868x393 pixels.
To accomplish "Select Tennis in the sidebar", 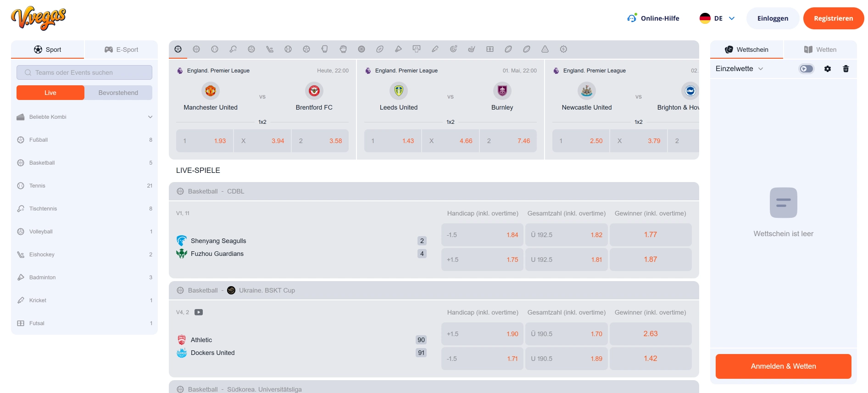I will [84, 186].
